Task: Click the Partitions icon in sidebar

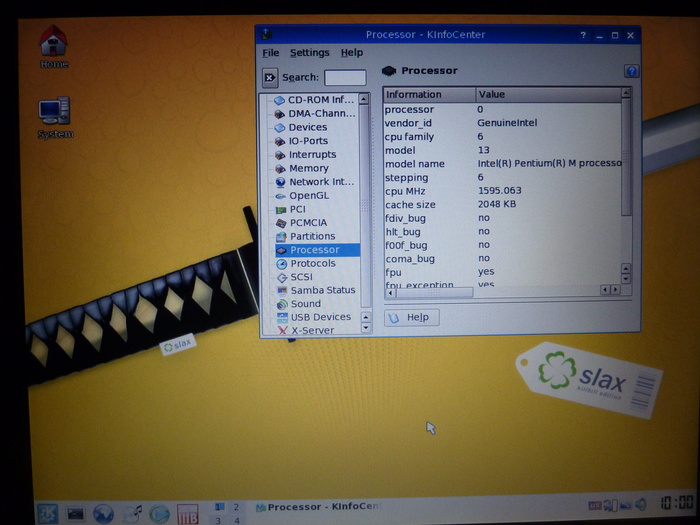Action: point(281,236)
